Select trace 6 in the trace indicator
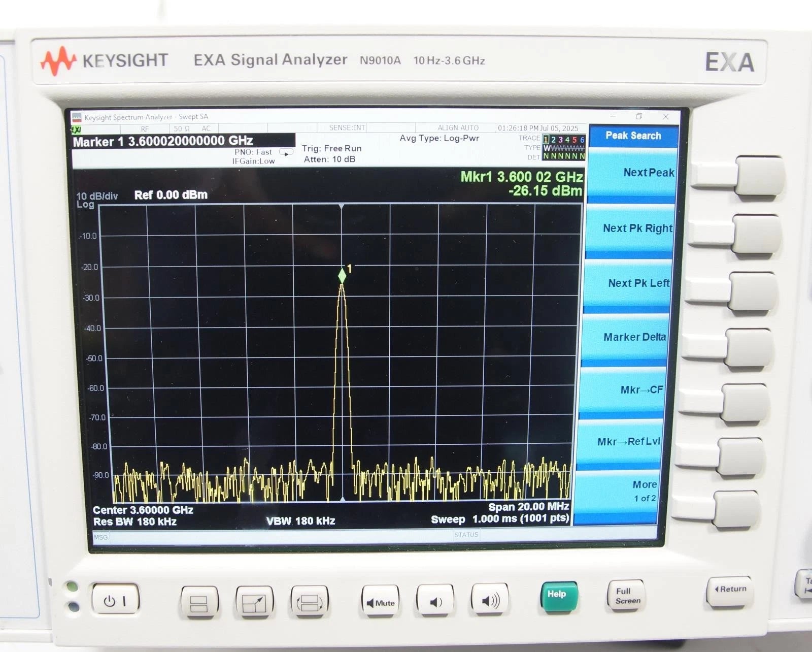The image size is (812, 652). click(582, 140)
